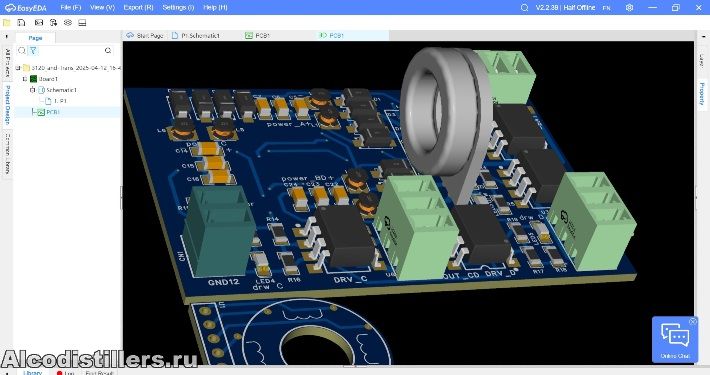Click the filter funnel icon in project panel
Screen dimensions: 710x375
click(x=33, y=50)
